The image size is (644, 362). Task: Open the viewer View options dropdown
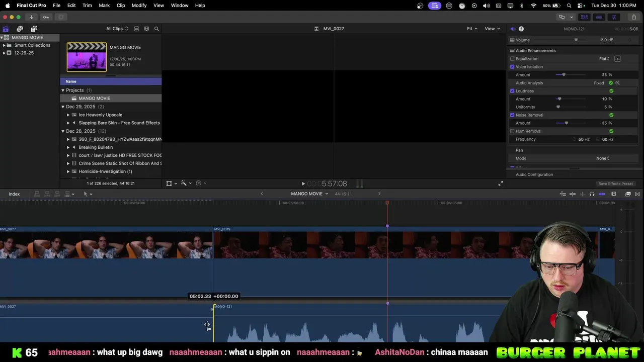492,29
